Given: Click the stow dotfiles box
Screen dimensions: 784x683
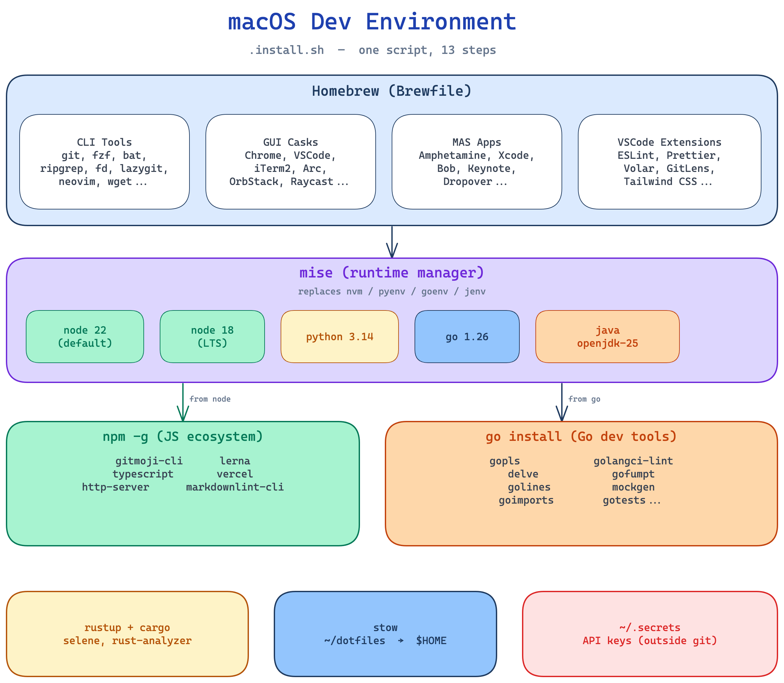Looking at the screenshot, I should pos(385,634).
